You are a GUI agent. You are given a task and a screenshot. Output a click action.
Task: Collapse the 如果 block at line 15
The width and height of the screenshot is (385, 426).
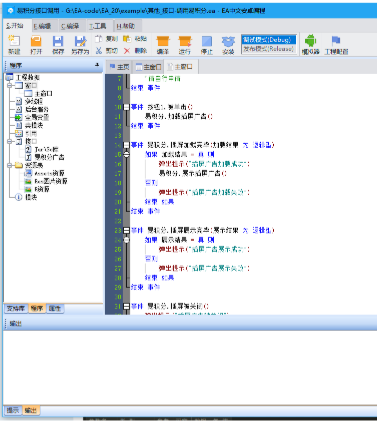[x=126, y=154]
